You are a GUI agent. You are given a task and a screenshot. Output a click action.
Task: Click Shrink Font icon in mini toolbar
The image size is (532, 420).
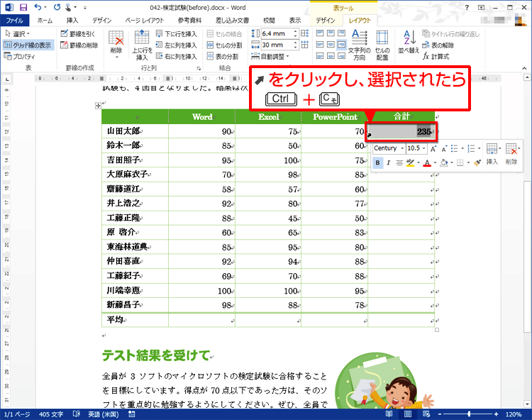pyautogui.click(x=444, y=148)
